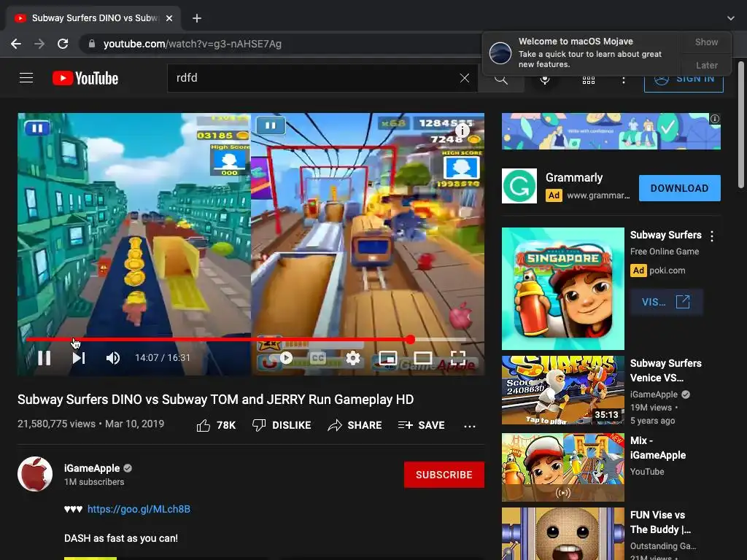
Task: Open YouTube apps grid
Action: click(x=589, y=80)
